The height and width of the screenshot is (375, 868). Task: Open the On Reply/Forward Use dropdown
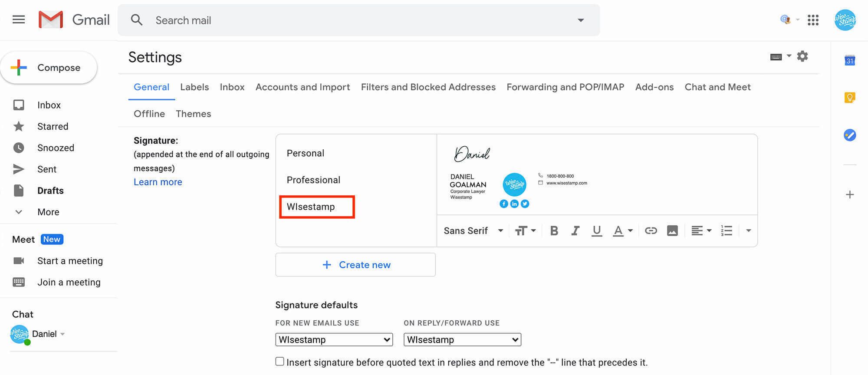(x=462, y=339)
